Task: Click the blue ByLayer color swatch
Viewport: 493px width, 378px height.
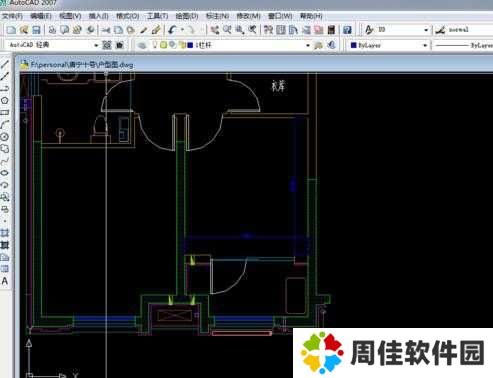Action: pyautogui.click(x=354, y=45)
